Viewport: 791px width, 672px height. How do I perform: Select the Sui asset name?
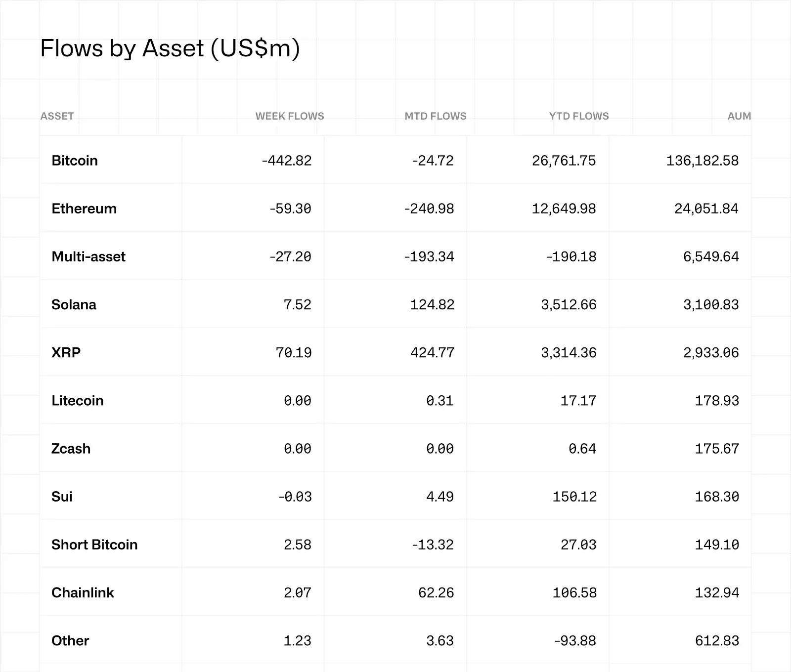click(62, 497)
